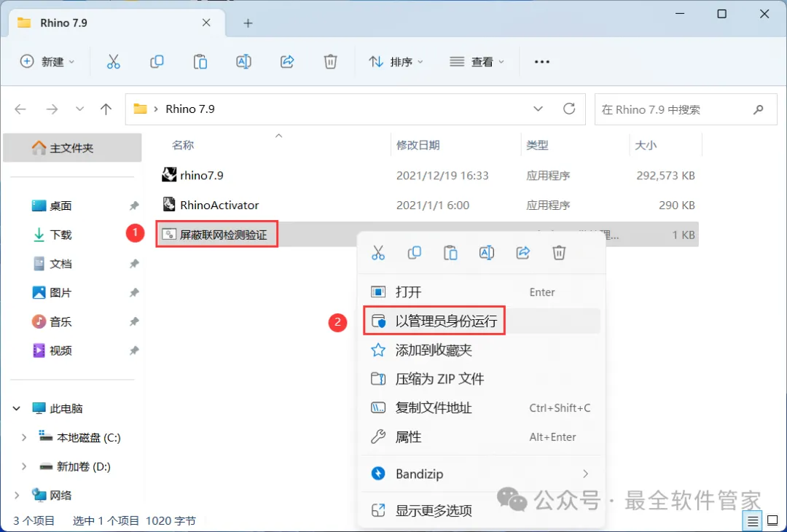Close the Rhino 7.9 tab
787x532 pixels.
point(206,23)
